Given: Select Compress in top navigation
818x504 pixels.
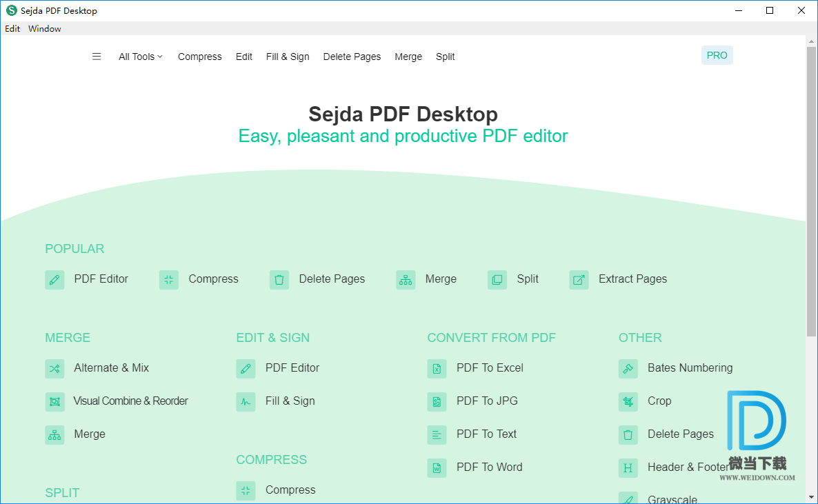Looking at the screenshot, I should point(200,57).
